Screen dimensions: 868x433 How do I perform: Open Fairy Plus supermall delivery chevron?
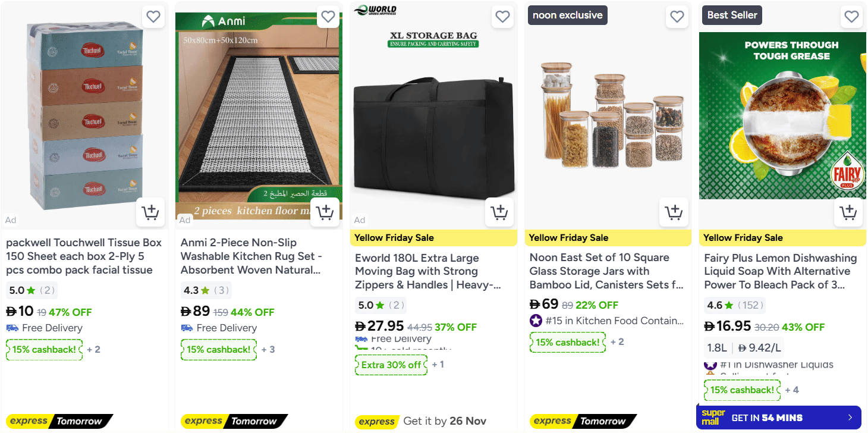pos(850,418)
